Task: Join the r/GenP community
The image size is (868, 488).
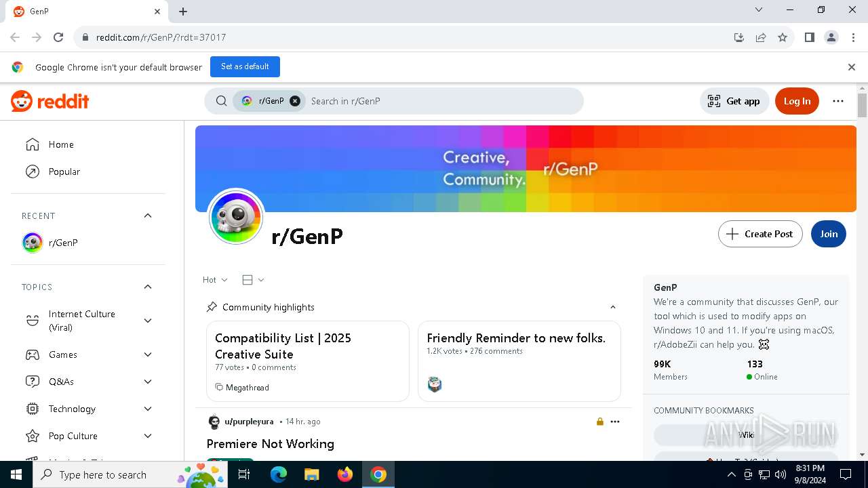Action: click(x=829, y=234)
